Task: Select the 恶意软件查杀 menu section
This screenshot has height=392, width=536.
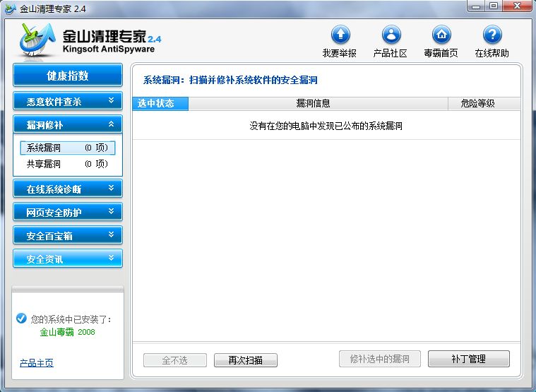Action: 68,101
